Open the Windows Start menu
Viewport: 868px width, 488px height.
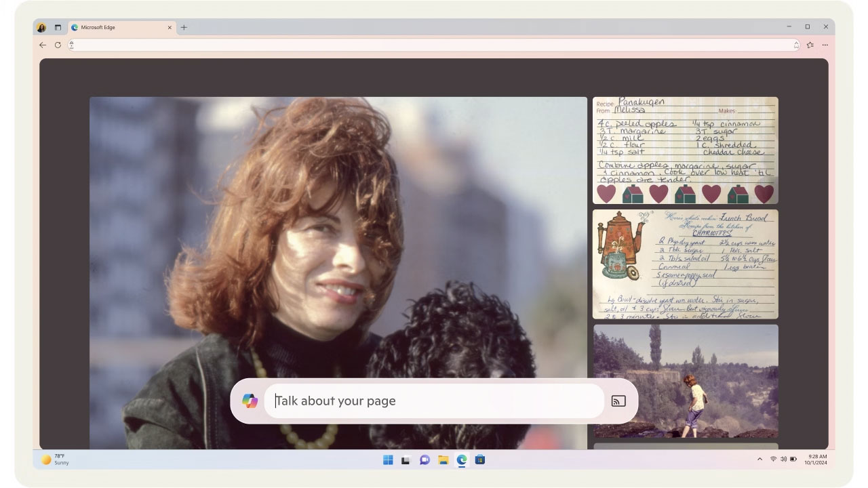[388, 460]
